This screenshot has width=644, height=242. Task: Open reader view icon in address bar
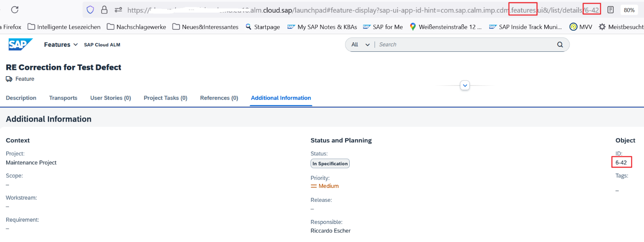click(x=611, y=9)
